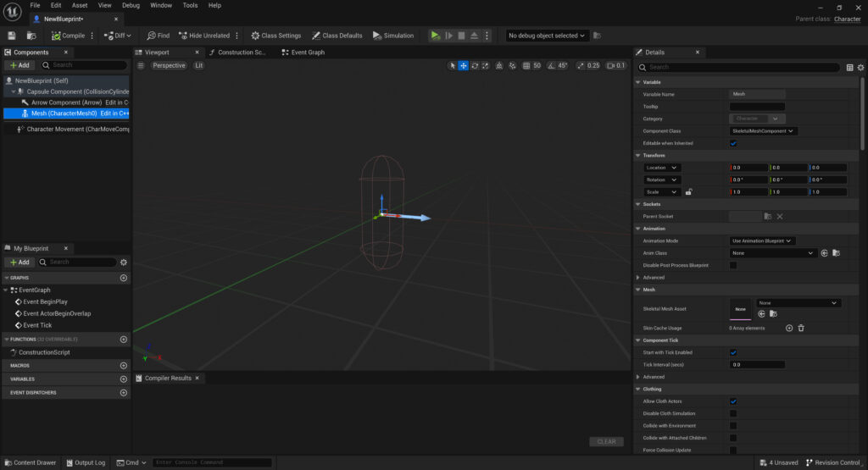Click the trash icon beside Skin Cache Usage
This screenshot has height=470, width=868.
pos(801,328)
